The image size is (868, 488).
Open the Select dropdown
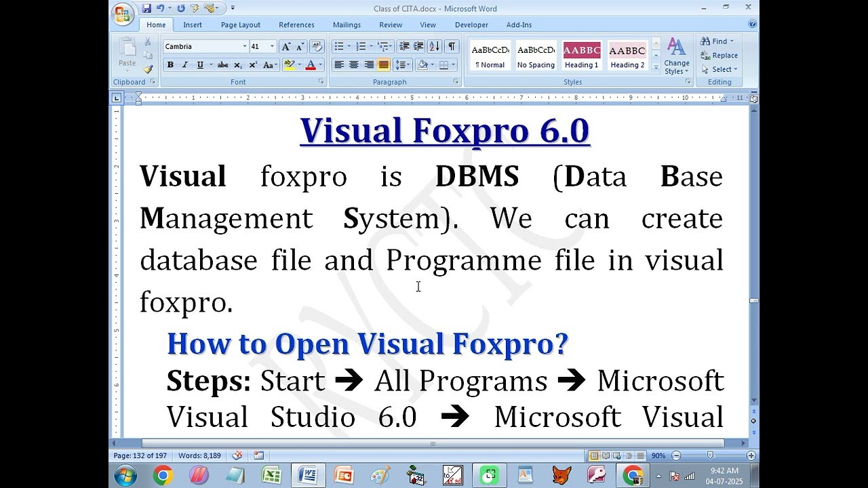719,69
